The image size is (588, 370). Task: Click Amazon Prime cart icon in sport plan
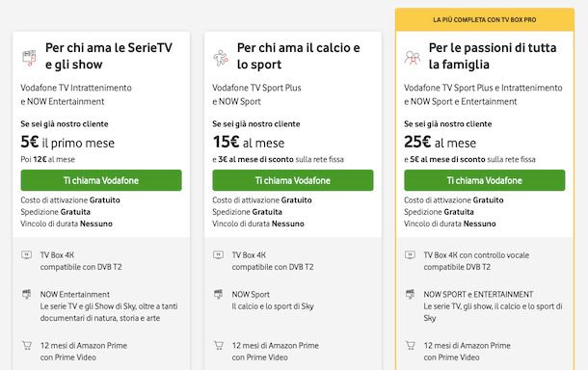click(x=218, y=345)
